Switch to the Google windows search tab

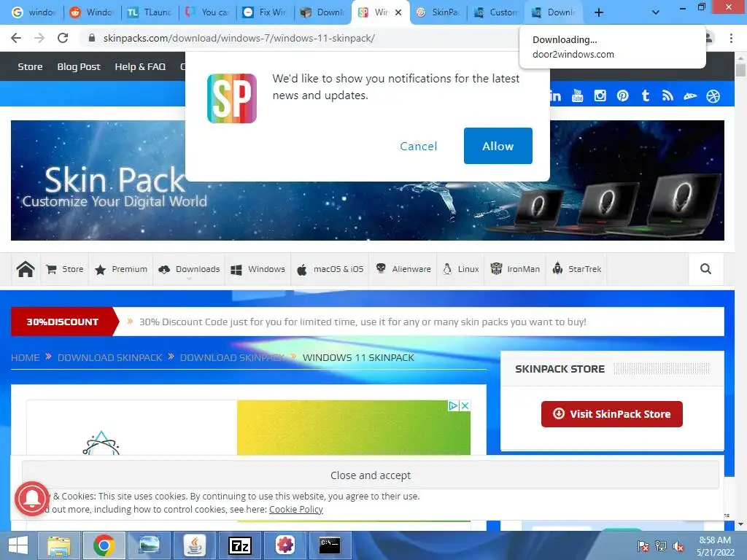(34, 12)
